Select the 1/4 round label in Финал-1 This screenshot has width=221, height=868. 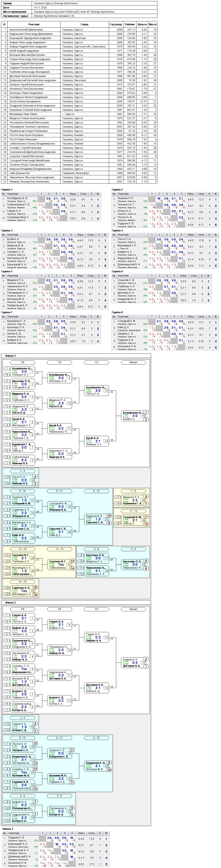(x=59, y=362)
